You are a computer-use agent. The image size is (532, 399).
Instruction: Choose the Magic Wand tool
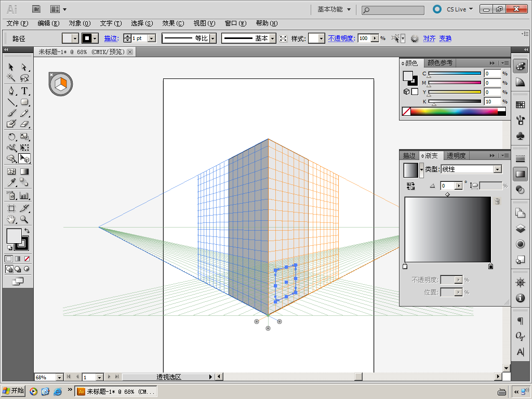pos(11,78)
